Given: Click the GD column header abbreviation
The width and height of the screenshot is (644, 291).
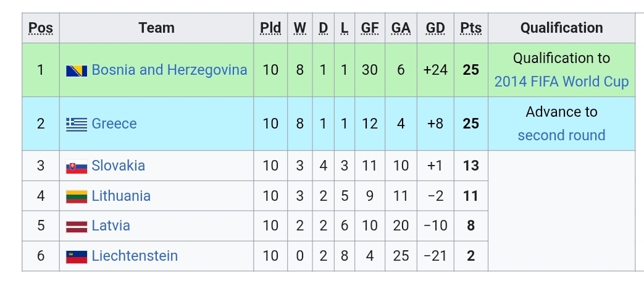Looking at the screenshot, I should [x=435, y=28].
